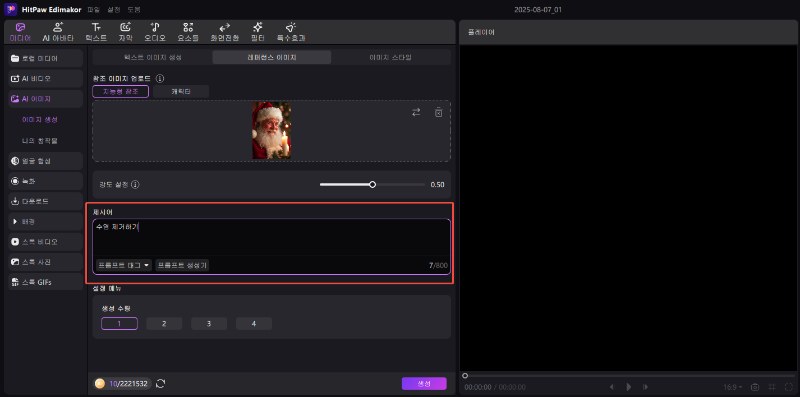Take a snapshot of the player
800x397 pixels.
click(x=755, y=387)
